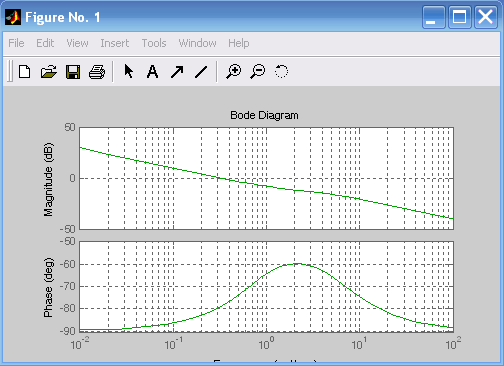This screenshot has width=504, height=366.
Task: Click the "Figure No. 1" title text
Action: tap(63, 17)
